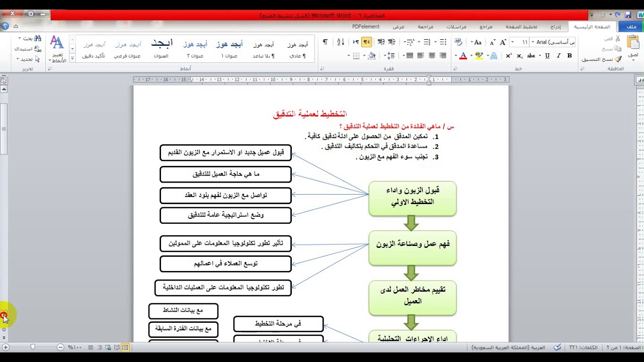644x362 pixels.
Task: Open Styles pane launcher (أنماط group)
Action: (50, 68)
